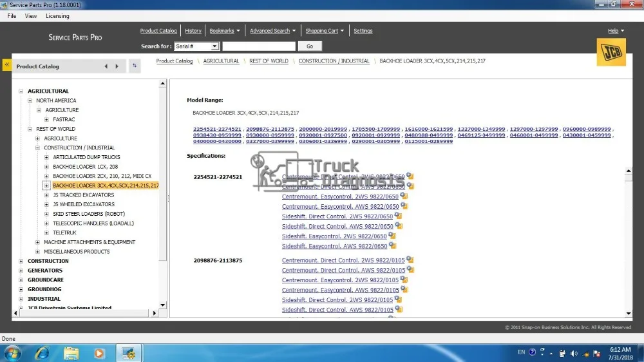Select TELETRUK in the tree
The width and height of the screenshot is (644, 362).
pos(64,233)
